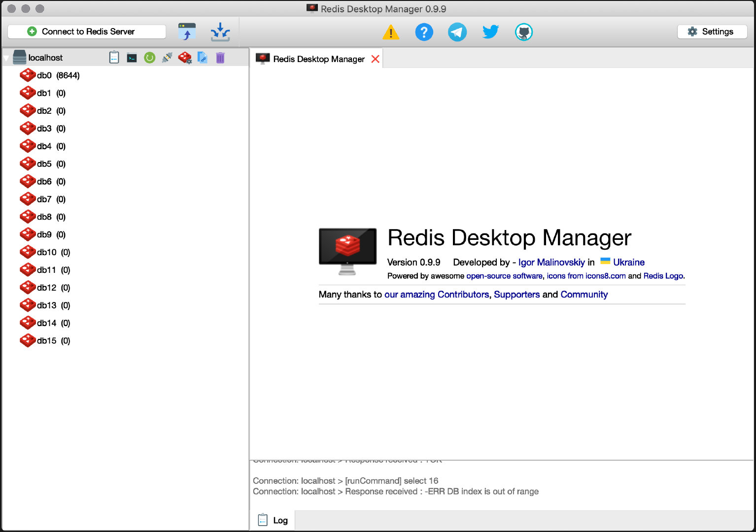
Task: Open the Supporters link
Action: click(x=517, y=295)
